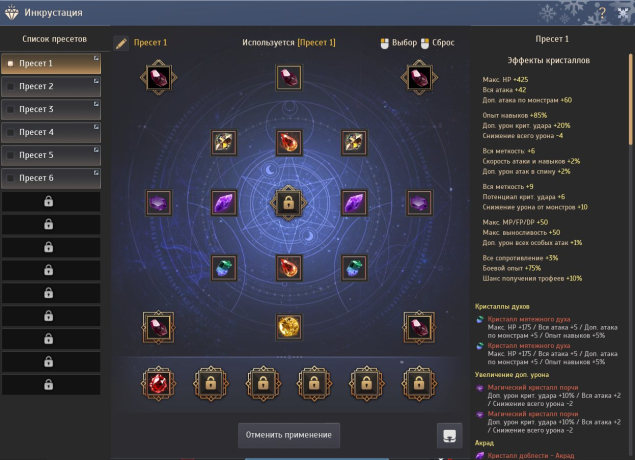Open the help question mark icon
635x460 pixels.
point(602,13)
